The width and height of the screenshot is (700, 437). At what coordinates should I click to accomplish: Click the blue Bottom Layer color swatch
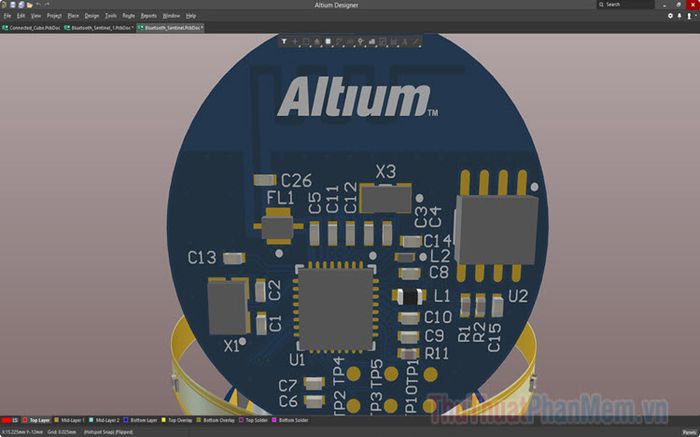tap(126, 420)
